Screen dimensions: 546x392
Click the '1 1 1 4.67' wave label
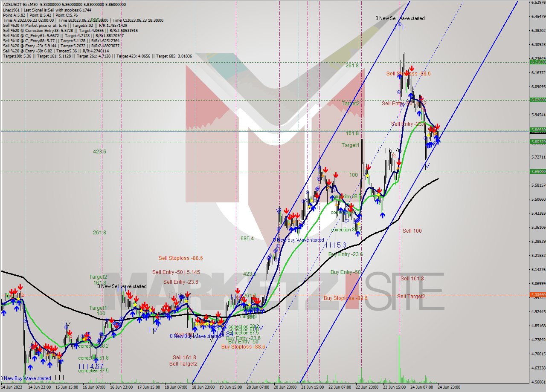click(x=91, y=366)
